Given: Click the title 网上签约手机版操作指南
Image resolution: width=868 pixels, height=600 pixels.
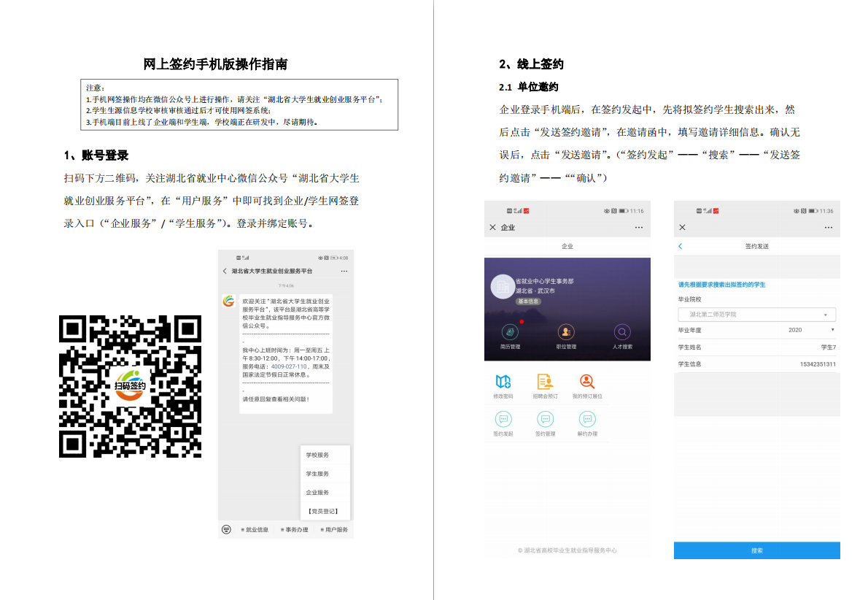Looking at the screenshot, I should click(x=215, y=64).
